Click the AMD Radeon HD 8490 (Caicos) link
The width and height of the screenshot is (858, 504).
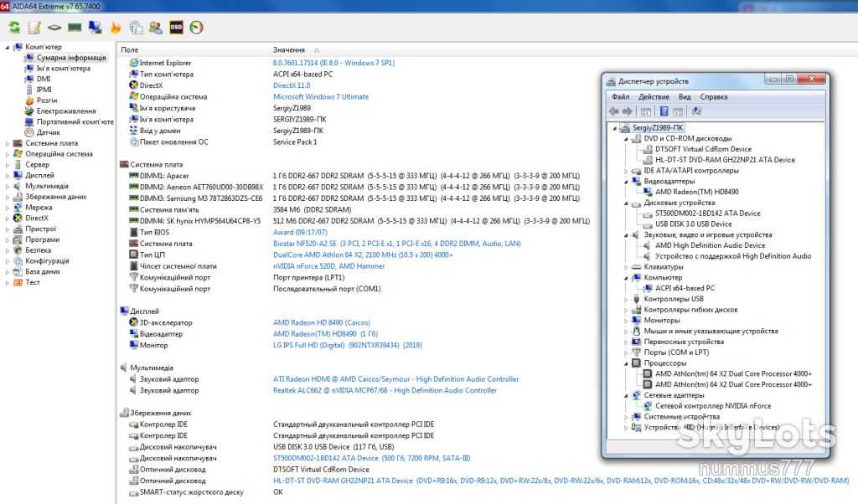(x=322, y=323)
